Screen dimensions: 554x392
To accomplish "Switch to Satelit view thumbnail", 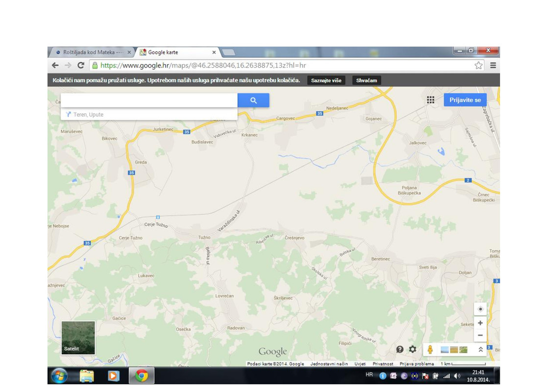I will 78,338.
